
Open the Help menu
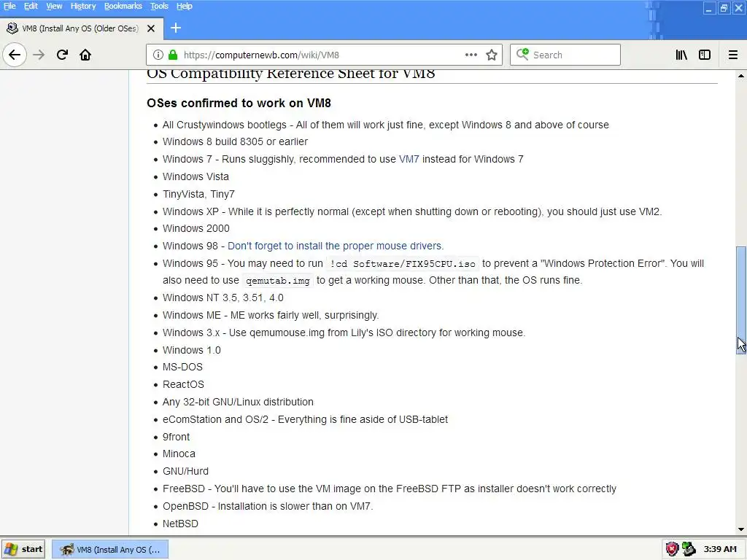pyautogui.click(x=185, y=6)
